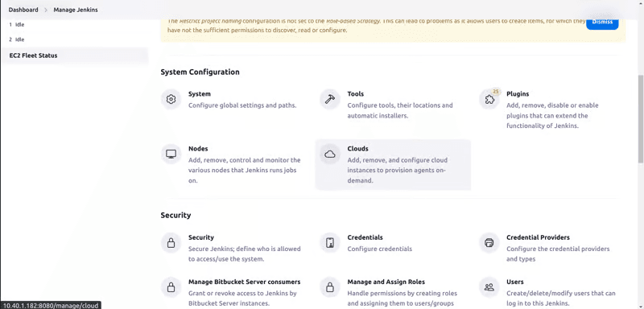Viewport: 644px width, 309px height.
Task: Open the Nodes management link
Action: tap(198, 149)
